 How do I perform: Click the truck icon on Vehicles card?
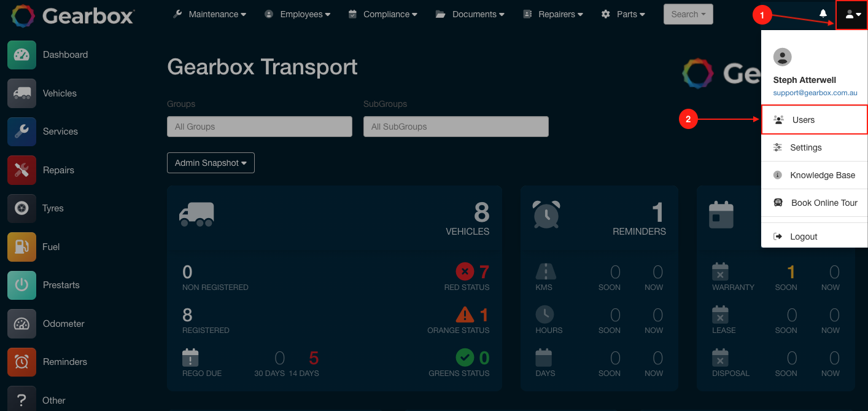[196, 214]
